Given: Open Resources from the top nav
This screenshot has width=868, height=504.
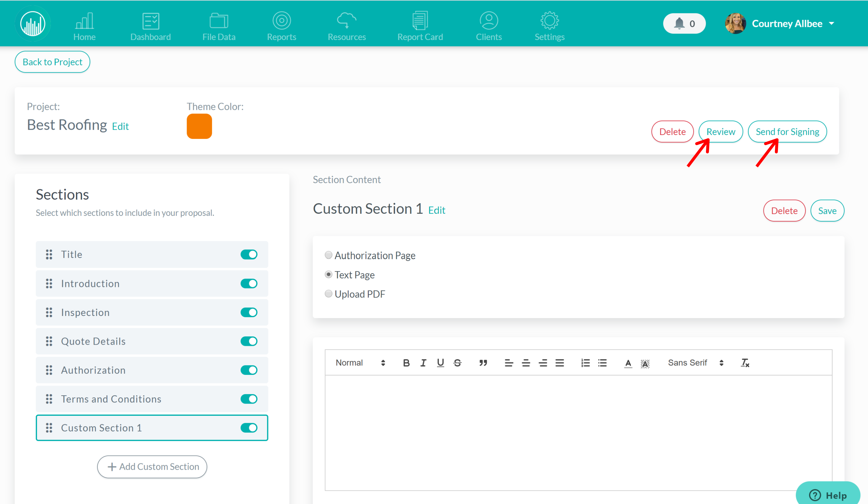Looking at the screenshot, I should pyautogui.click(x=347, y=27).
